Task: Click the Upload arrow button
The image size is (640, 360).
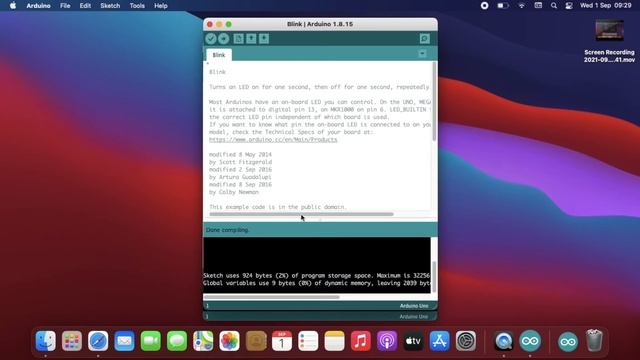Action: 223,38
